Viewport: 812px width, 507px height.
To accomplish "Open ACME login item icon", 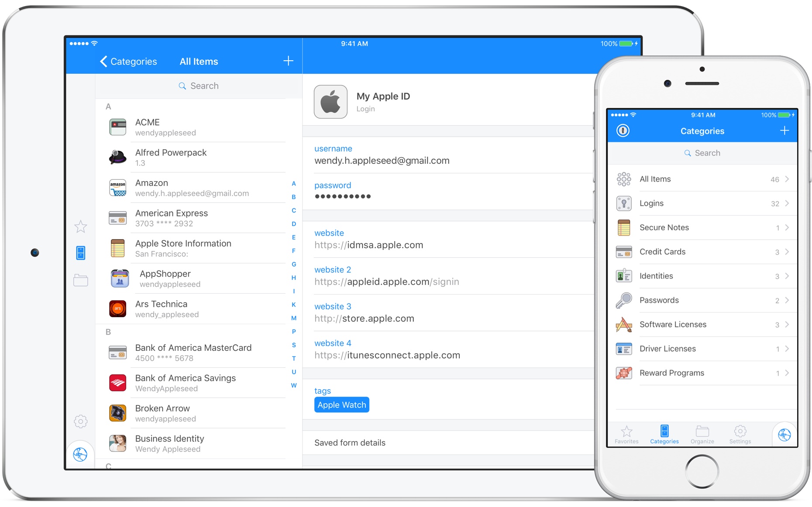I will coord(118,127).
